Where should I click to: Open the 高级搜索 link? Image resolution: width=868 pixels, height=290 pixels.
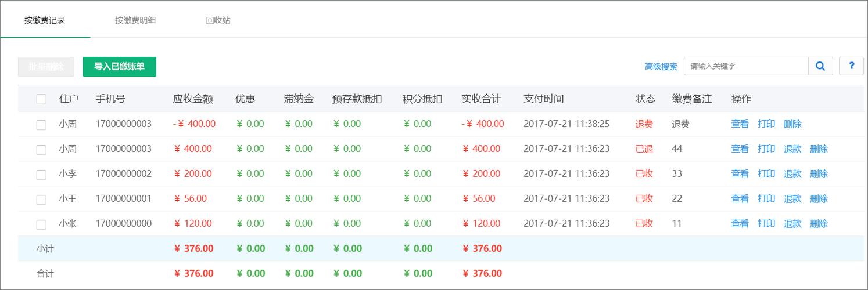pyautogui.click(x=661, y=67)
